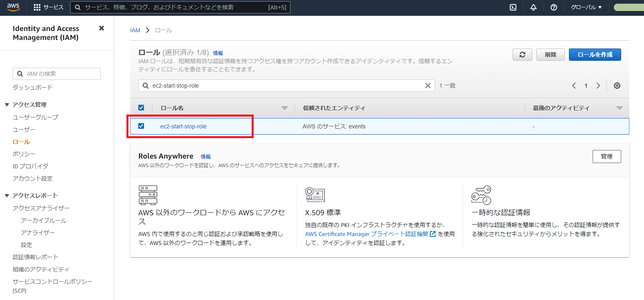
Task: Click the 削除 button
Action: [x=551, y=55]
